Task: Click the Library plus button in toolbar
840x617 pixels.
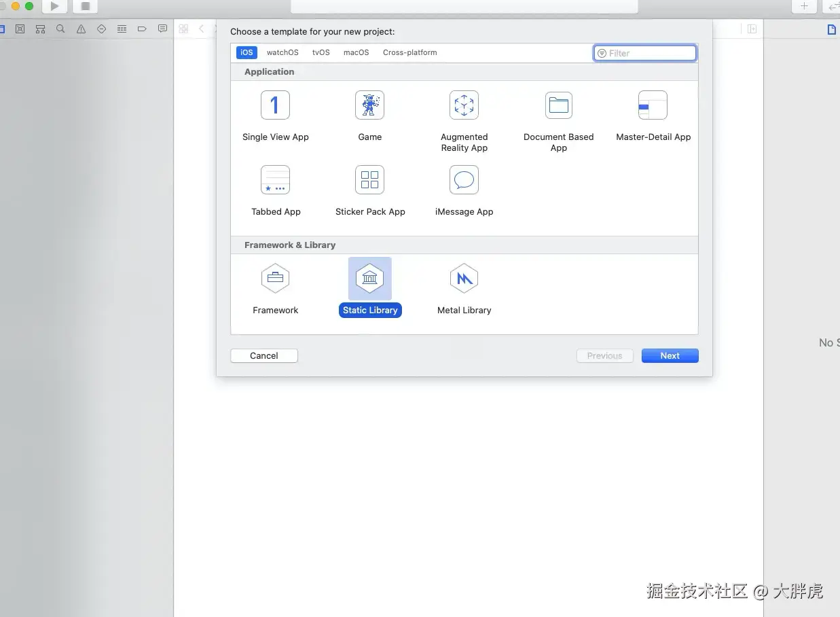Action: tap(804, 6)
